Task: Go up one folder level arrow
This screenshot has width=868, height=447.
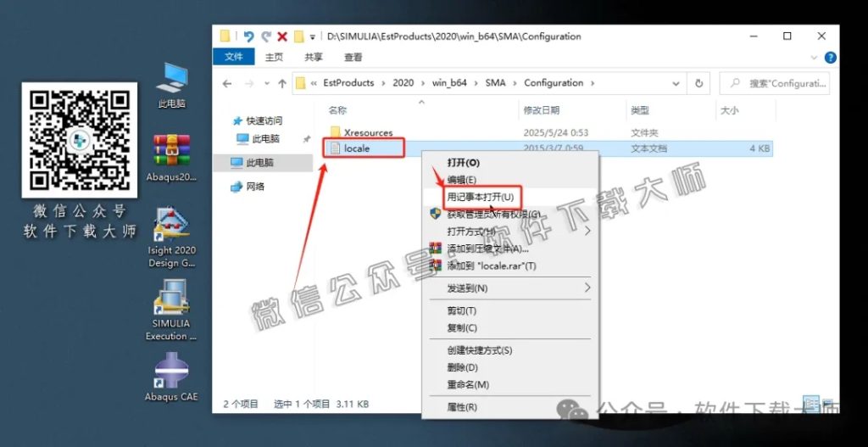Action: coord(281,84)
